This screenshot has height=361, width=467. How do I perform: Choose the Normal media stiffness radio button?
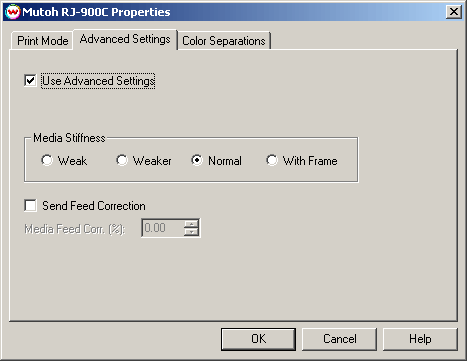197,160
